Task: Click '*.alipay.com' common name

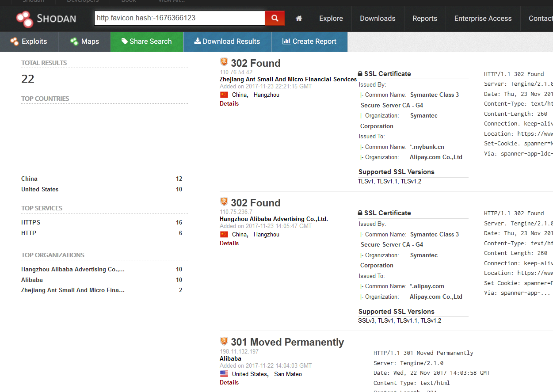Action: 427,286
